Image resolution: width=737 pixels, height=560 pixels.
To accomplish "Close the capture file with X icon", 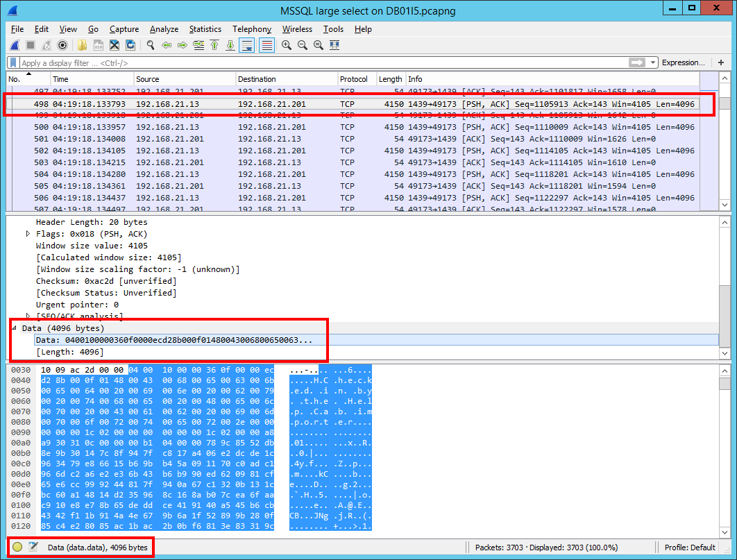I will (x=115, y=45).
